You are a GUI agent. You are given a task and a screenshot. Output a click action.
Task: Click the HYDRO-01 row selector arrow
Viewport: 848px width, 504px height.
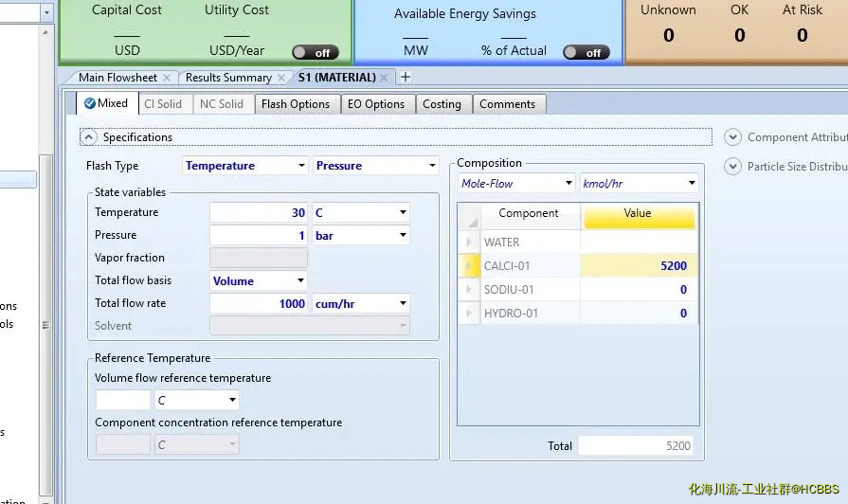click(x=469, y=314)
